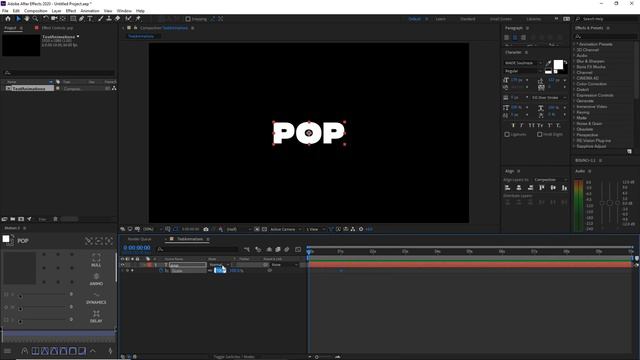The height and width of the screenshot is (360, 640).
Task: Switch to the Effect Controls tab
Action: pos(58,28)
